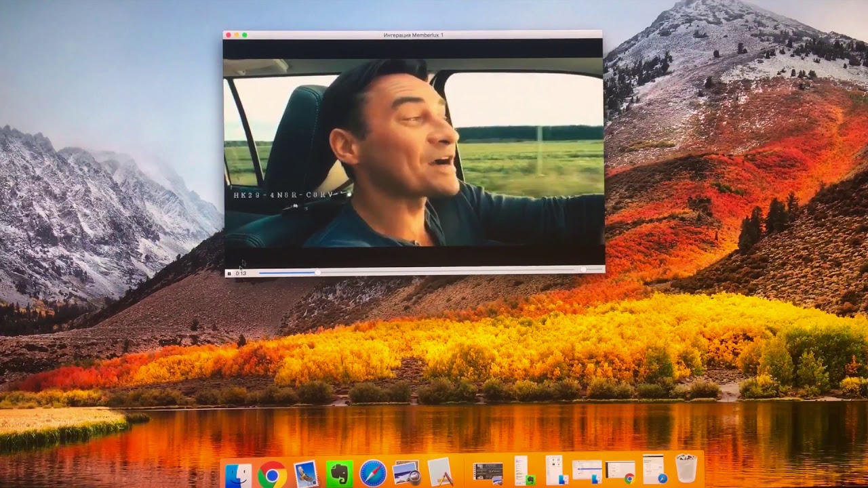Zoom the Memberlux video window
This screenshot has height=488, width=868.
(245, 35)
